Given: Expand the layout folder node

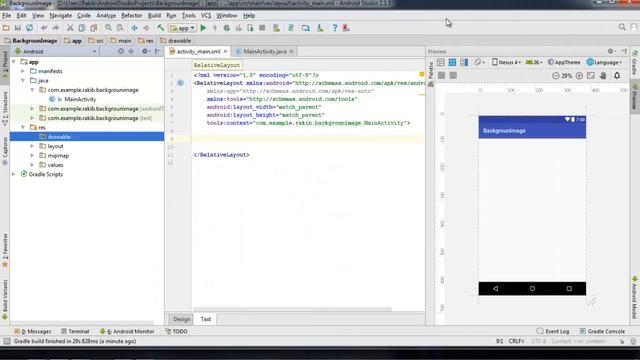Looking at the screenshot, I should click(32, 146).
